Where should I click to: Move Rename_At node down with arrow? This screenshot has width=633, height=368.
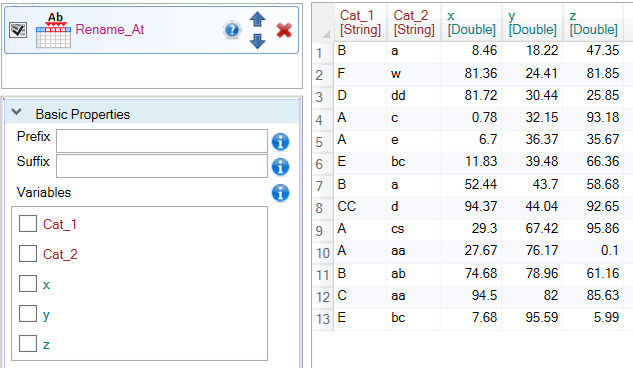[x=258, y=41]
